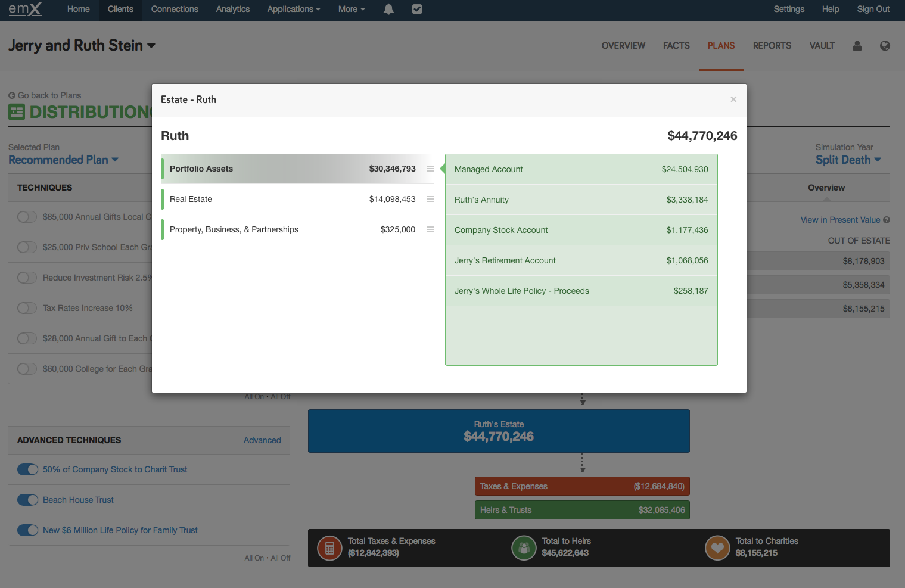Image resolution: width=905 pixels, height=588 pixels.
Task: Click New $6 Million Life Policy link
Action: pyautogui.click(x=120, y=530)
